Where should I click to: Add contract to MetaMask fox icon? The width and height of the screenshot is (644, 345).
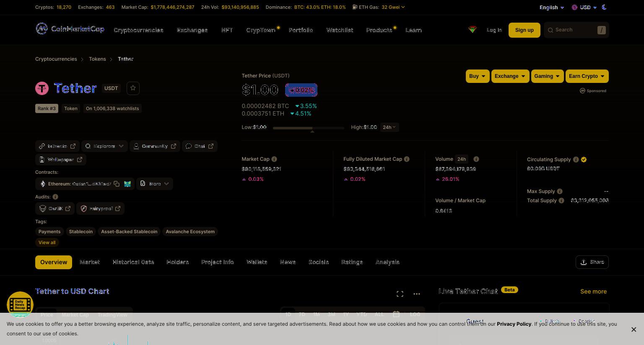pos(127,184)
